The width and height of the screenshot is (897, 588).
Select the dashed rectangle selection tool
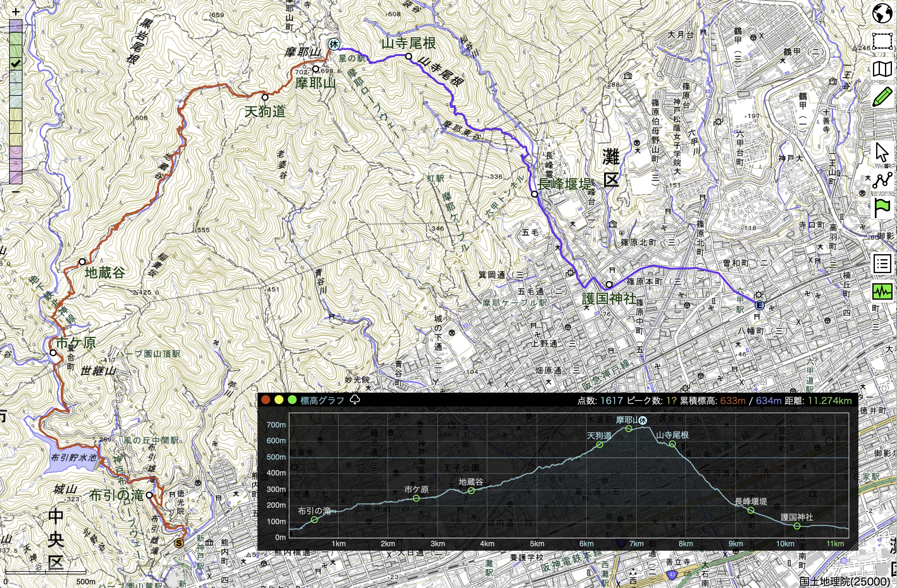coord(883,41)
